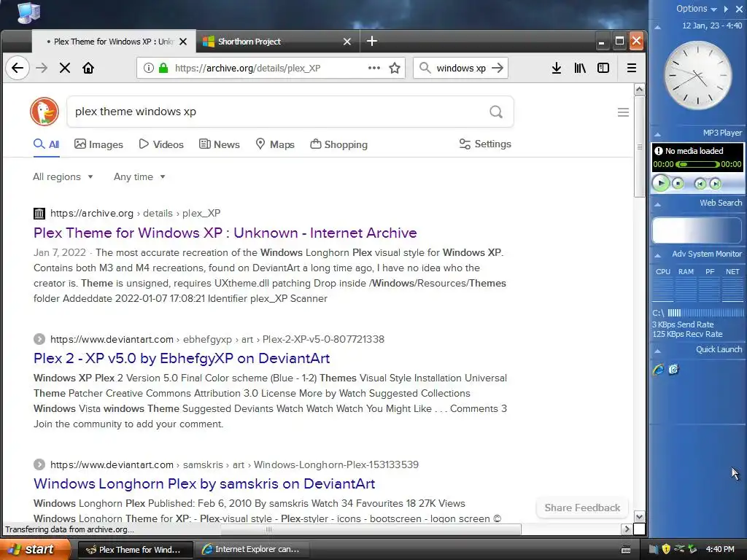Select the Plex Theme for Windows XP tab

[x=113, y=42]
